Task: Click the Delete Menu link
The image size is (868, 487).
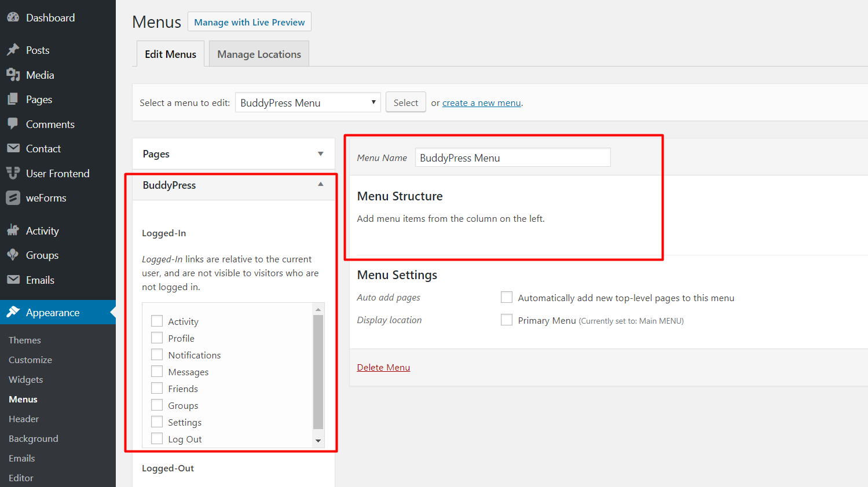Action: click(383, 368)
